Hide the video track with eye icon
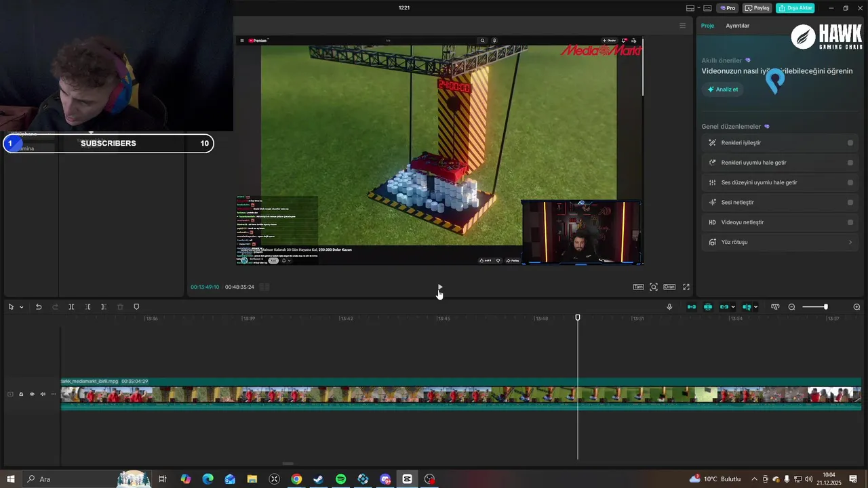868x488 pixels. pos(32,394)
